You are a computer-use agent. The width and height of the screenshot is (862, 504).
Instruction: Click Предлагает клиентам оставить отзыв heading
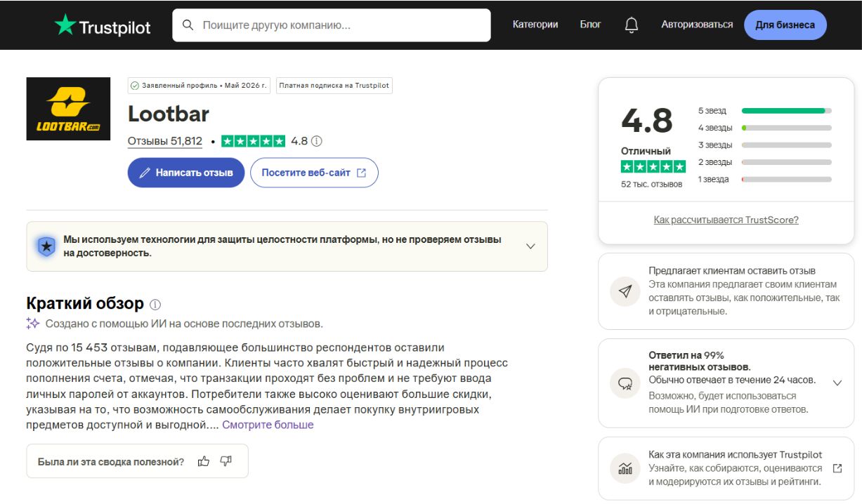pos(732,271)
